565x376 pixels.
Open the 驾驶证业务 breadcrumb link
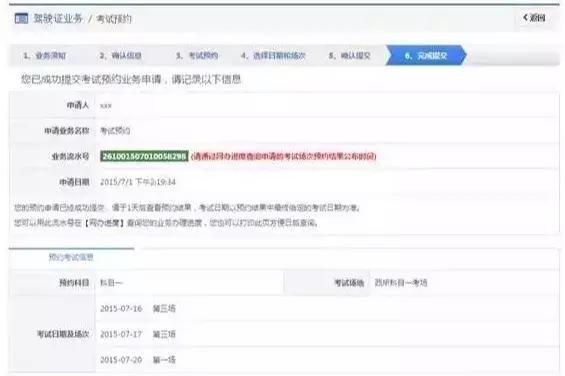click(58, 18)
